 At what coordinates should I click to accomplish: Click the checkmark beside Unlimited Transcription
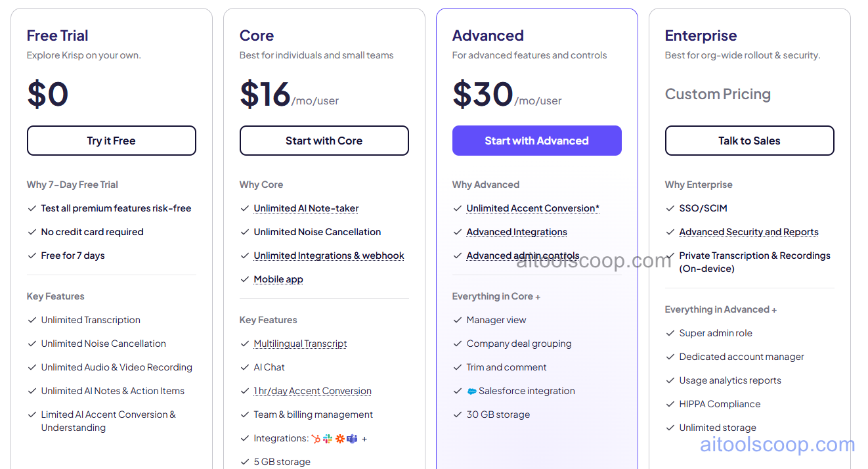32,320
